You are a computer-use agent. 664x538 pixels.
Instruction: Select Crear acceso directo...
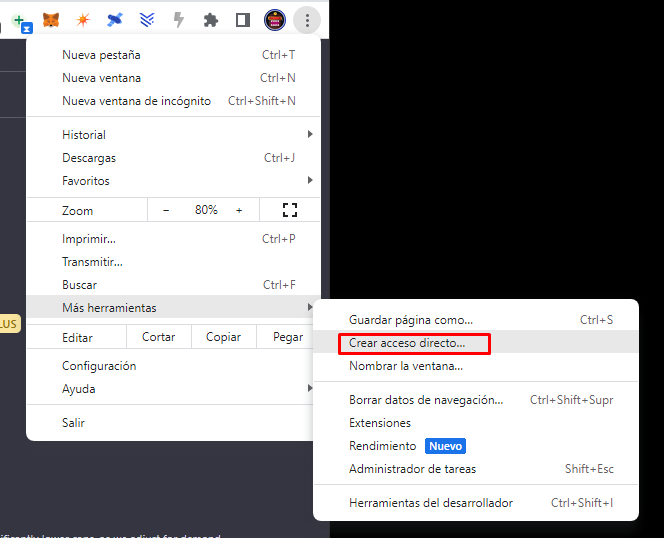pyautogui.click(x=476, y=343)
